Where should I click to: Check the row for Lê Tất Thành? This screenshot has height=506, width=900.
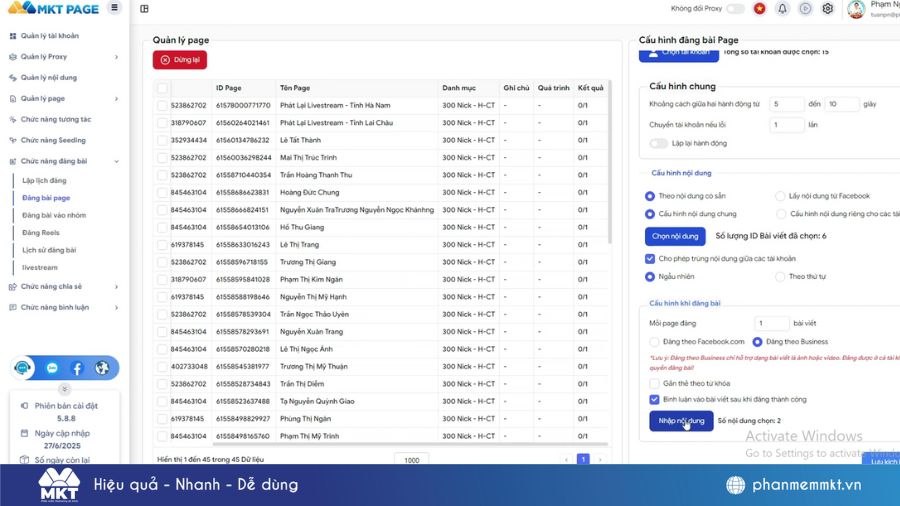pos(162,141)
